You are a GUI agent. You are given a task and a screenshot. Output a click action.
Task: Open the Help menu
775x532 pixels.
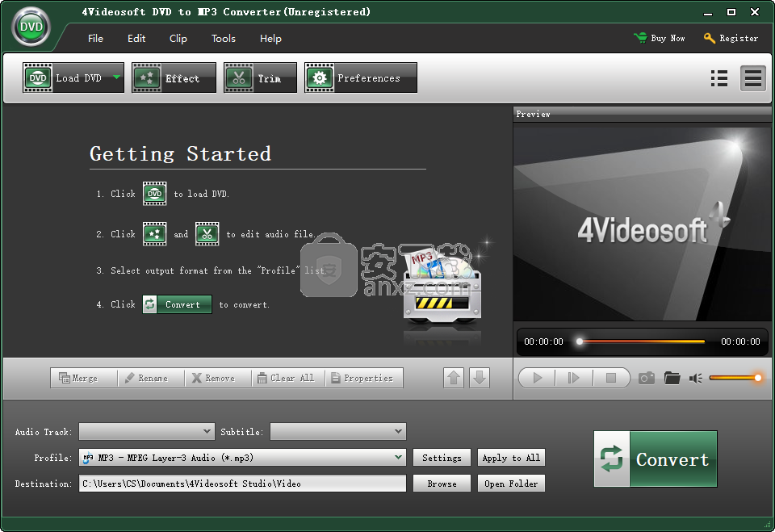point(270,38)
